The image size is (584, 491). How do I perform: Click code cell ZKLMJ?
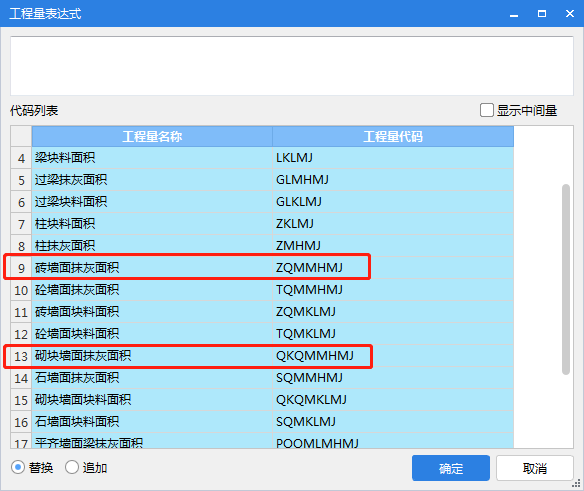pos(393,224)
